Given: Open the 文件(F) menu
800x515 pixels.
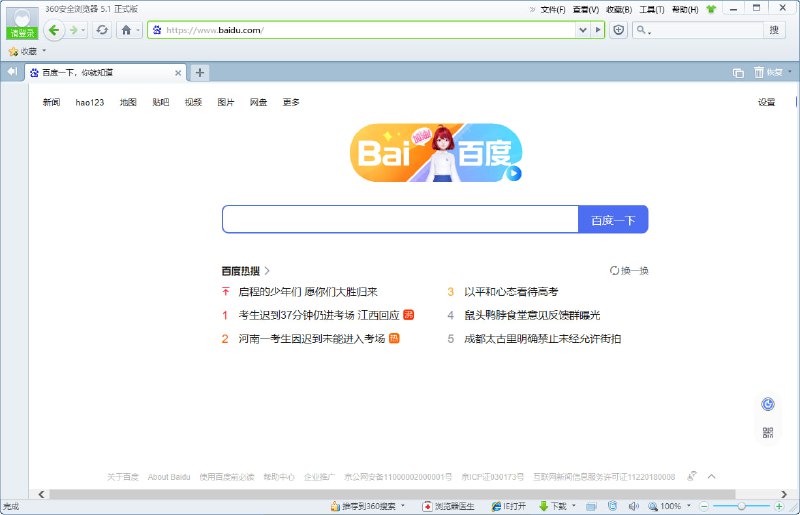Looking at the screenshot, I should coord(553,9).
